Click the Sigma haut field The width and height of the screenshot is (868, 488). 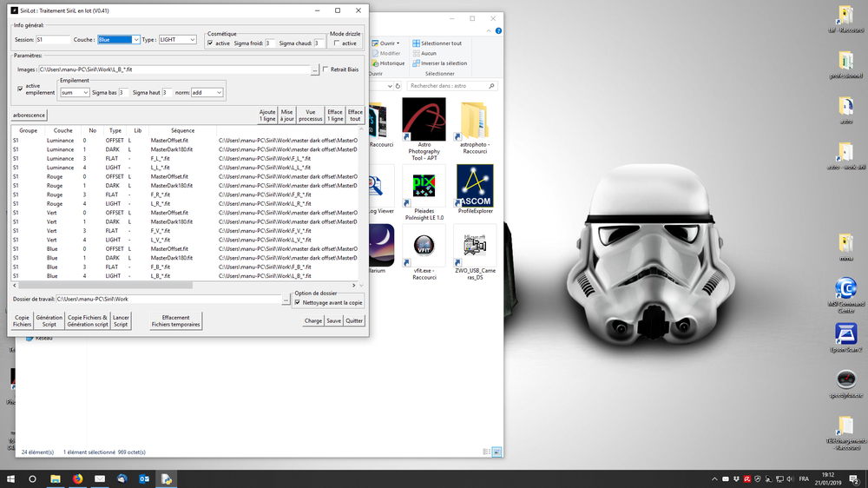[x=167, y=93]
